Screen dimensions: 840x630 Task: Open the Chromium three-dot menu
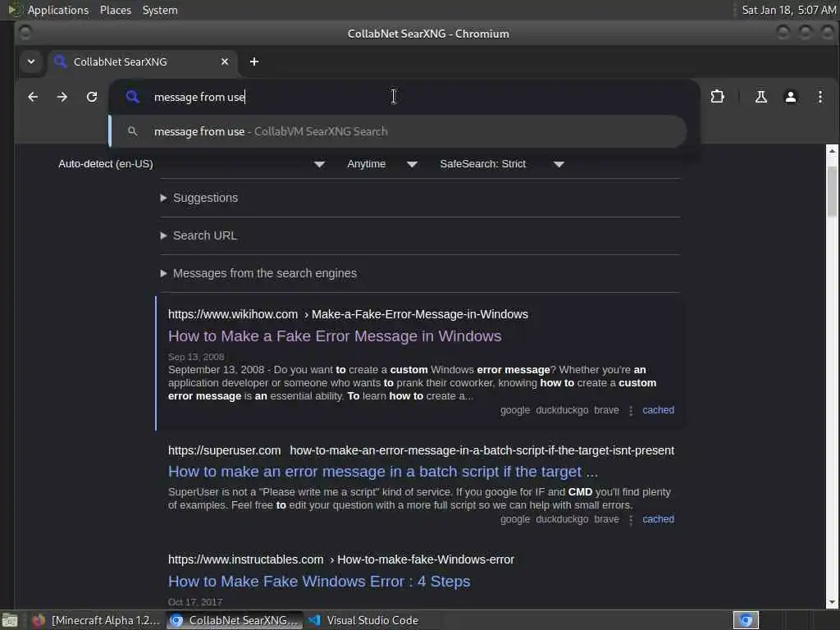coord(819,97)
